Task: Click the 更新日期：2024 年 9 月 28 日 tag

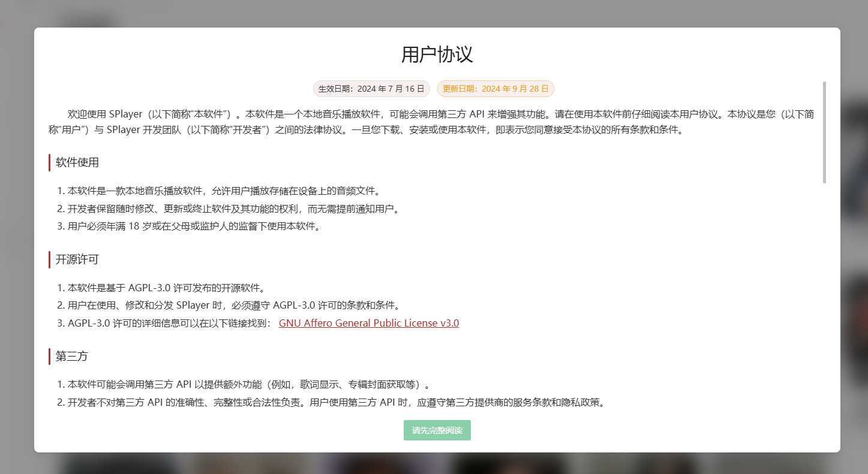Action: pyautogui.click(x=495, y=89)
